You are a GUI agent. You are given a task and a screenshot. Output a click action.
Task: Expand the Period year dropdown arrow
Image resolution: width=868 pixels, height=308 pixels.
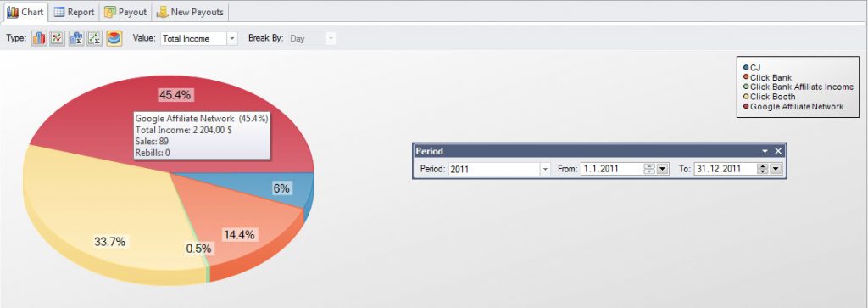545,169
